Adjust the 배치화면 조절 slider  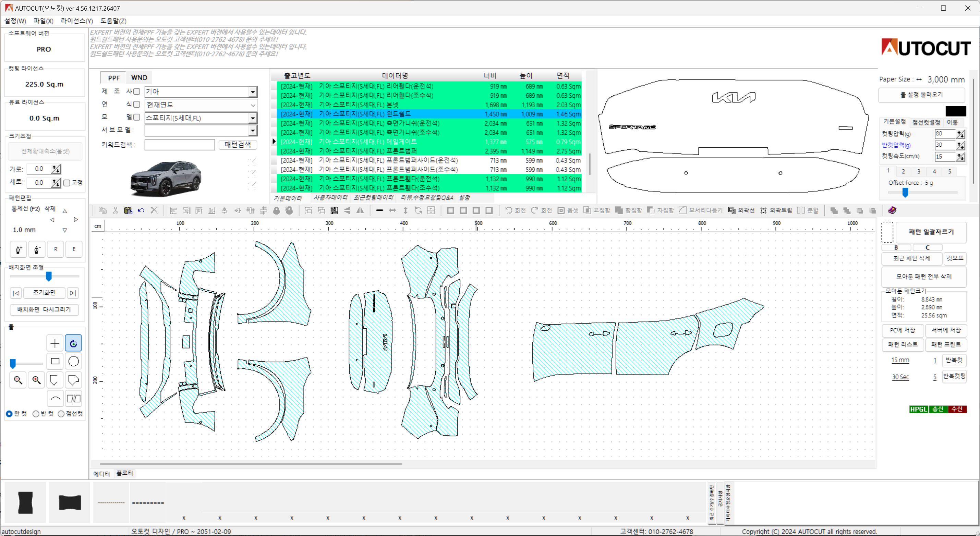click(x=49, y=277)
